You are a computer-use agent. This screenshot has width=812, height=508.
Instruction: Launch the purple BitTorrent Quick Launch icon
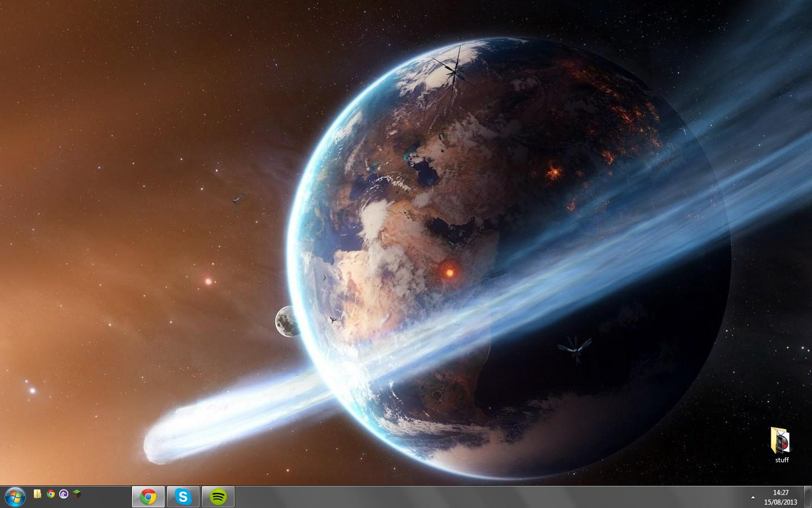tap(64, 494)
